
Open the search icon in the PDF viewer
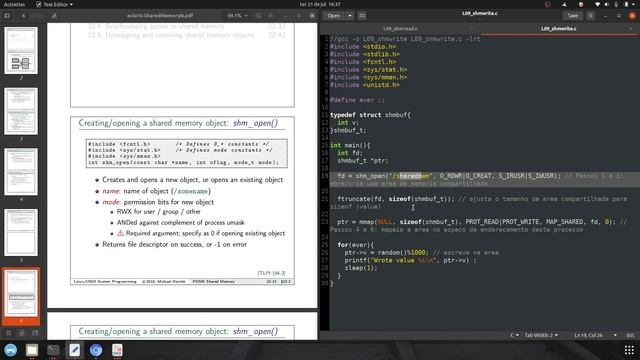(258, 16)
